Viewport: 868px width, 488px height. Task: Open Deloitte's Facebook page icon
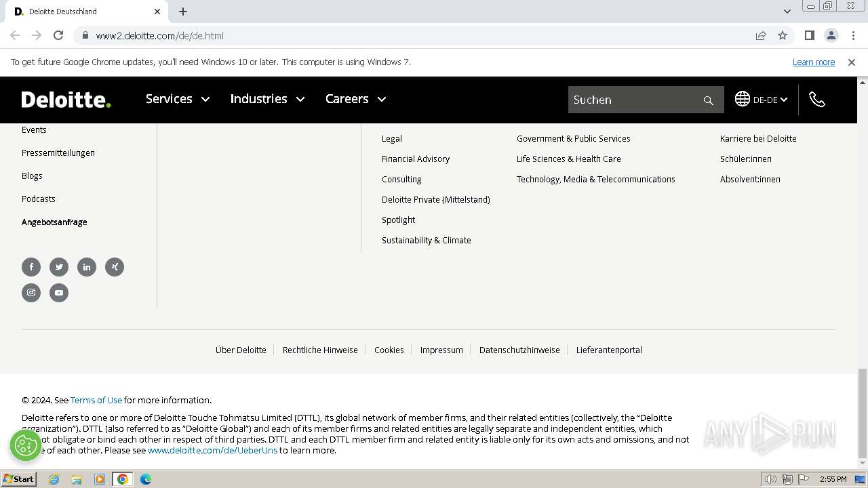[x=31, y=267]
